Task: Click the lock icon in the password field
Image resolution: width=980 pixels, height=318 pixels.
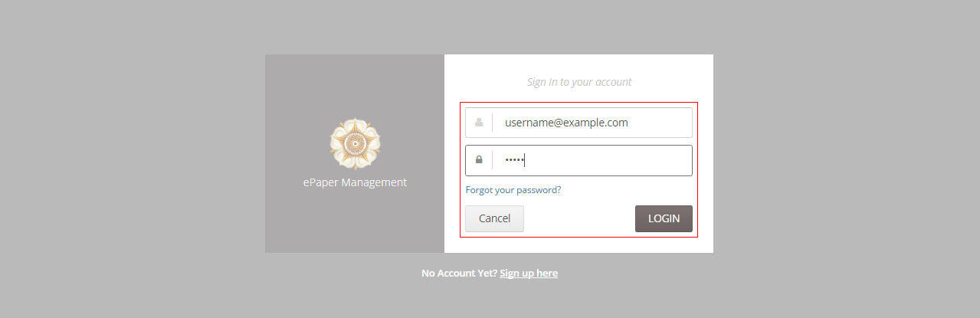Action: point(479,160)
